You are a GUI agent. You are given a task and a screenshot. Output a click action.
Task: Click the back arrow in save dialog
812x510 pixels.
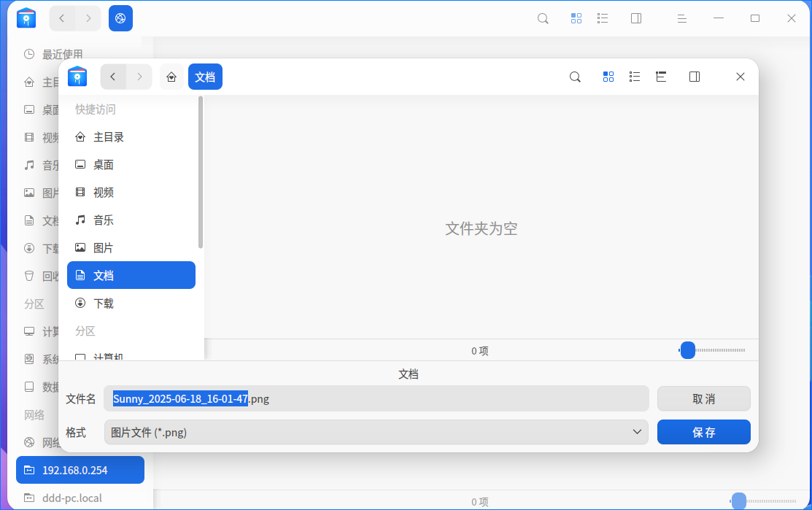pyautogui.click(x=113, y=77)
